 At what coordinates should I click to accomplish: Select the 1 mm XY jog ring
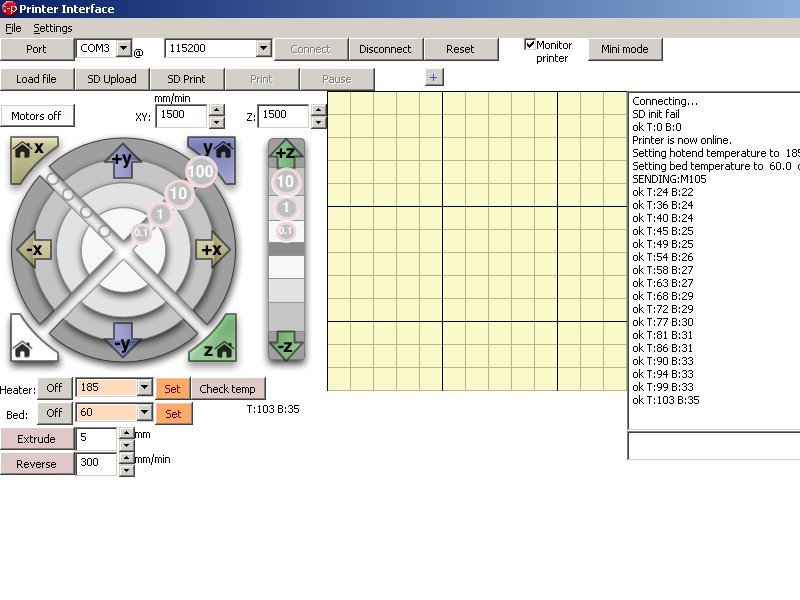(x=160, y=214)
